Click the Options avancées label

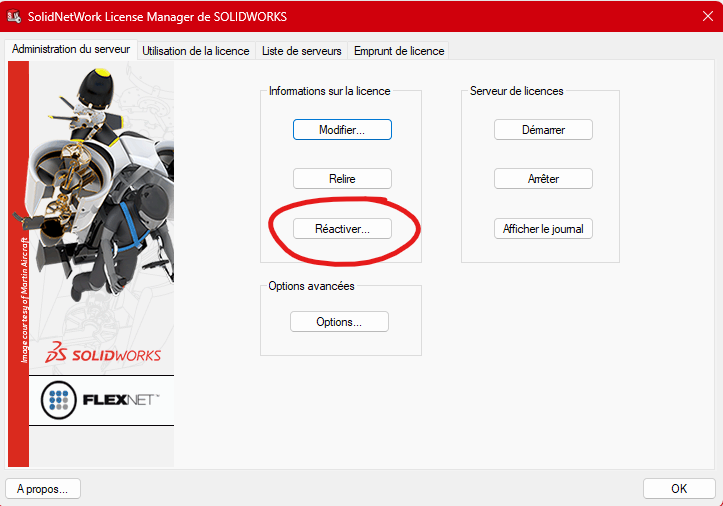click(311, 286)
